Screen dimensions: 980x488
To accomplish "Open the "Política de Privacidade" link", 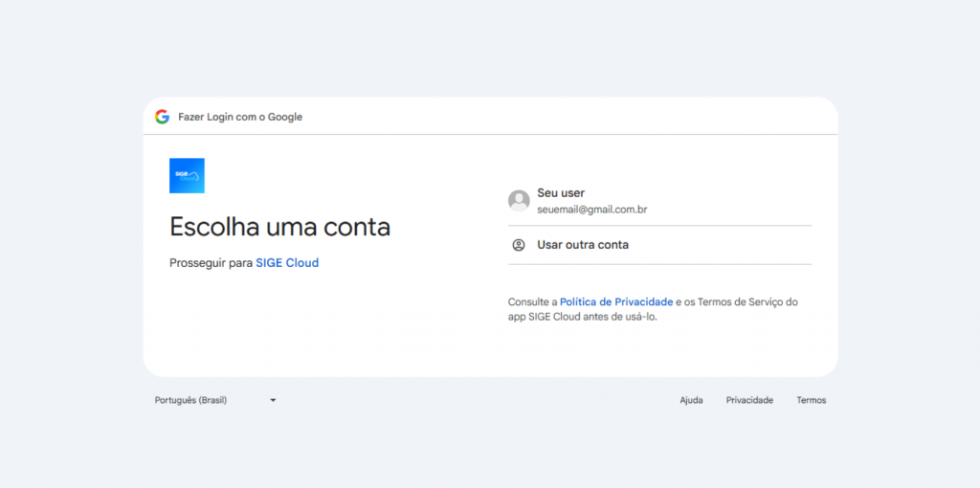I will (x=616, y=302).
